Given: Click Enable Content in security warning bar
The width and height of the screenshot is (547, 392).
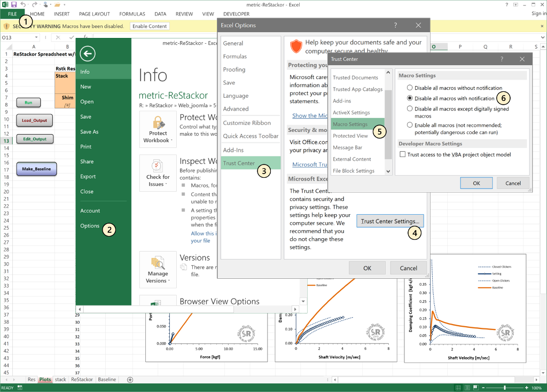Looking at the screenshot, I should [150, 26].
